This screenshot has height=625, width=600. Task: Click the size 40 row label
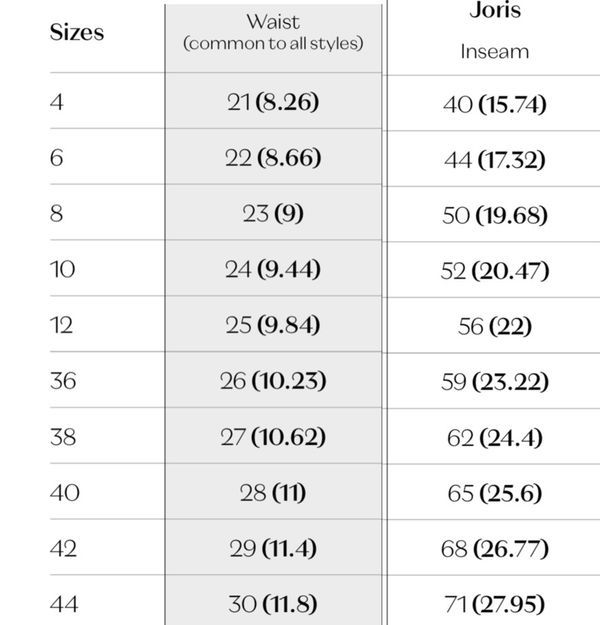(64, 493)
